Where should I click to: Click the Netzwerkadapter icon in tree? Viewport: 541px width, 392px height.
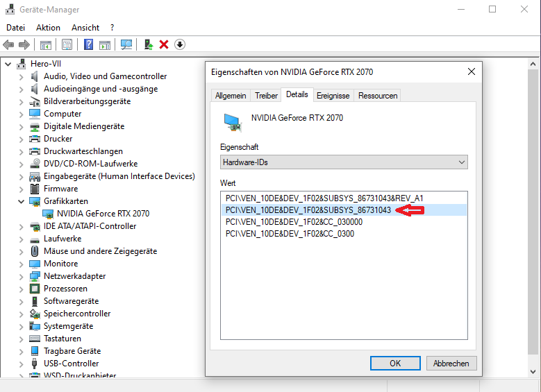[x=35, y=276]
